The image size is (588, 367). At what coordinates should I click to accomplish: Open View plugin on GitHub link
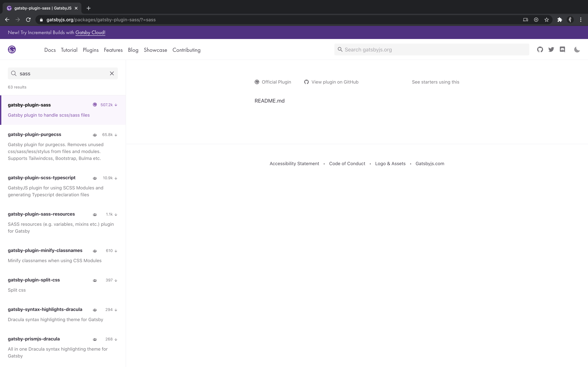[335, 82]
